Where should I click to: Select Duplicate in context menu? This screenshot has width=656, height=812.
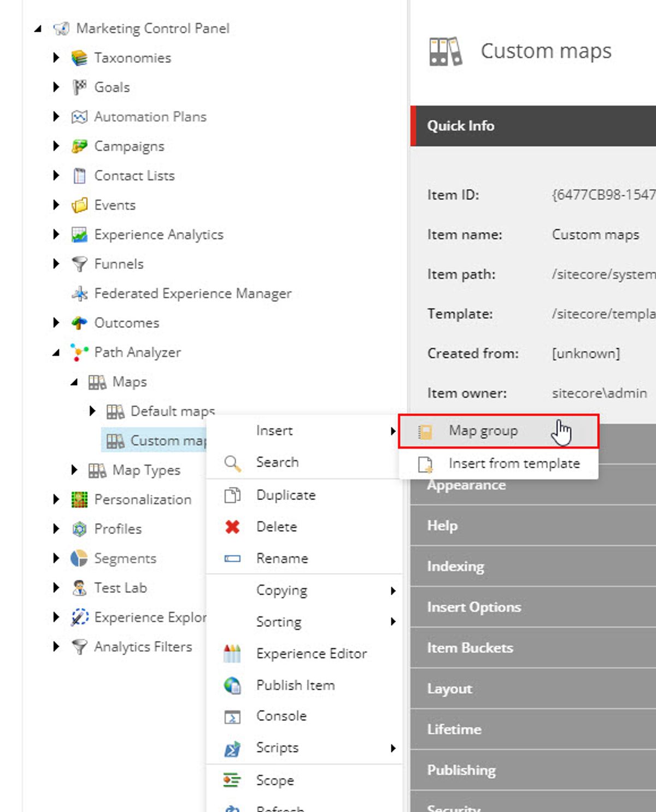(x=304, y=496)
